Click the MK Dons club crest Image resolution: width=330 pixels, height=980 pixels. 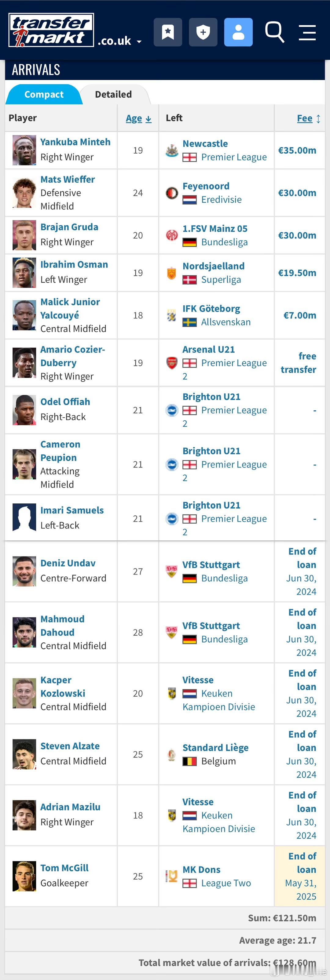tap(172, 877)
